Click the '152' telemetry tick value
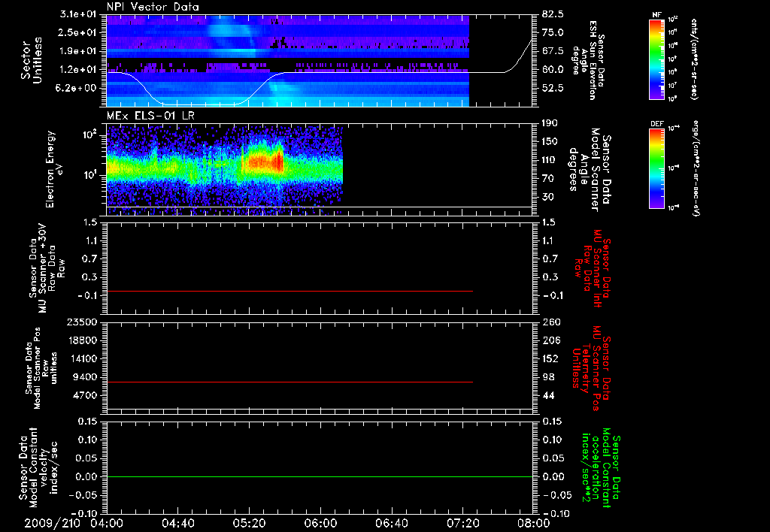Screen dimensions: 770x532 pyautogui.click(x=551, y=358)
